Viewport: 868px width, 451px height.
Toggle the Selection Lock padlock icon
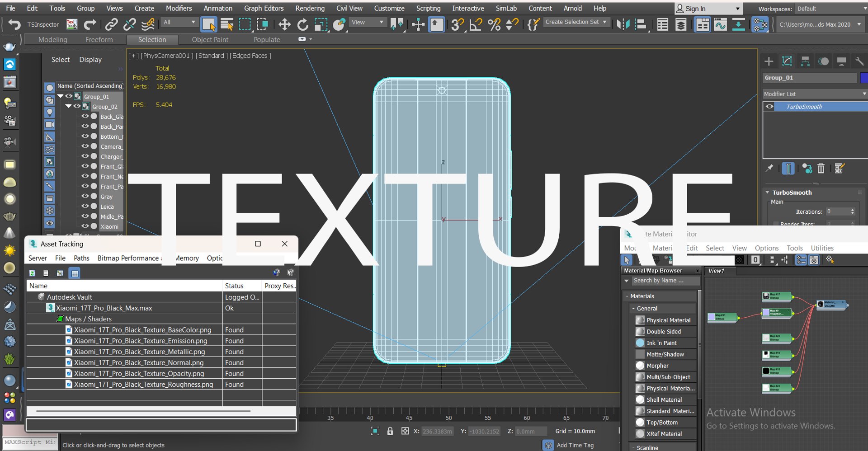coord(390,431)
